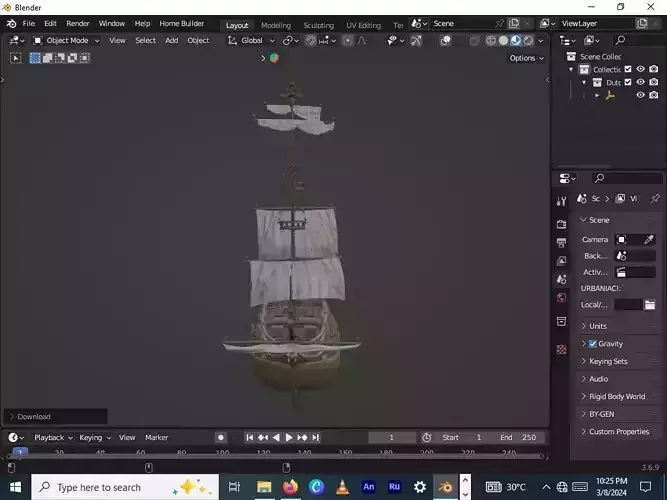Expand the Units panel
Screen dimensions: 667x500
tap(598, 326)
